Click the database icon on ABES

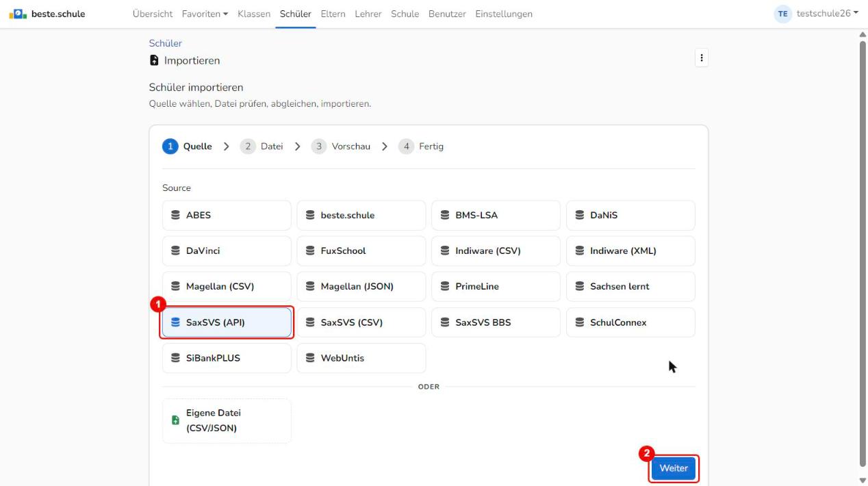pos(175,215)
